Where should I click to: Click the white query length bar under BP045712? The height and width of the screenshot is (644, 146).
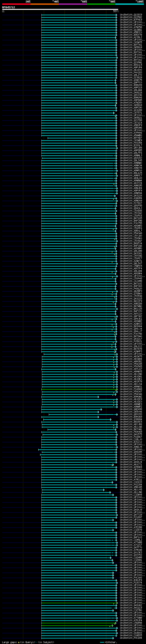pyautogui.click(x=60, y=9)
